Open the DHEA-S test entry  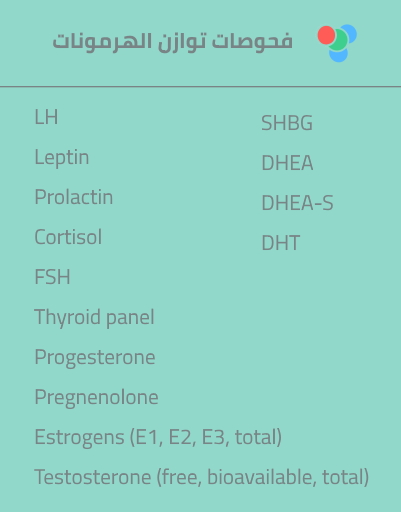click(x=297, y=203)
